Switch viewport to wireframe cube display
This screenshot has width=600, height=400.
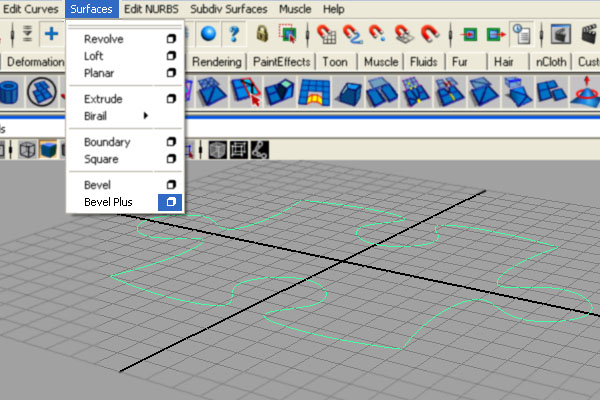pyautogui.click(x=28, y=150)
